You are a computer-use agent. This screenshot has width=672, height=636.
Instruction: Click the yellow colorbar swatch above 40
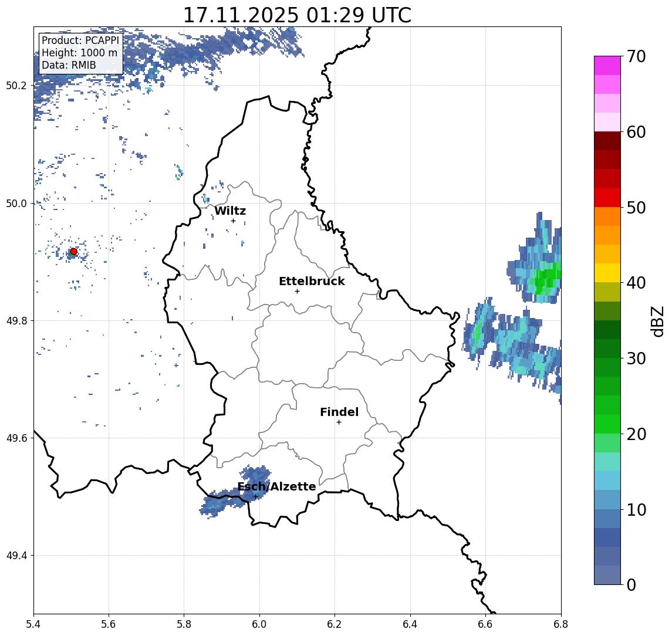[607, 273]
